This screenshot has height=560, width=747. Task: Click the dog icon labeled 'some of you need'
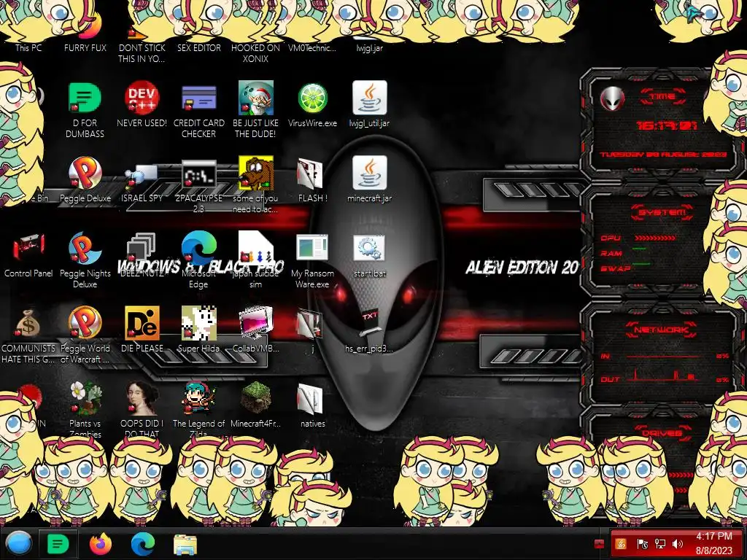click(x=256, y=174)
